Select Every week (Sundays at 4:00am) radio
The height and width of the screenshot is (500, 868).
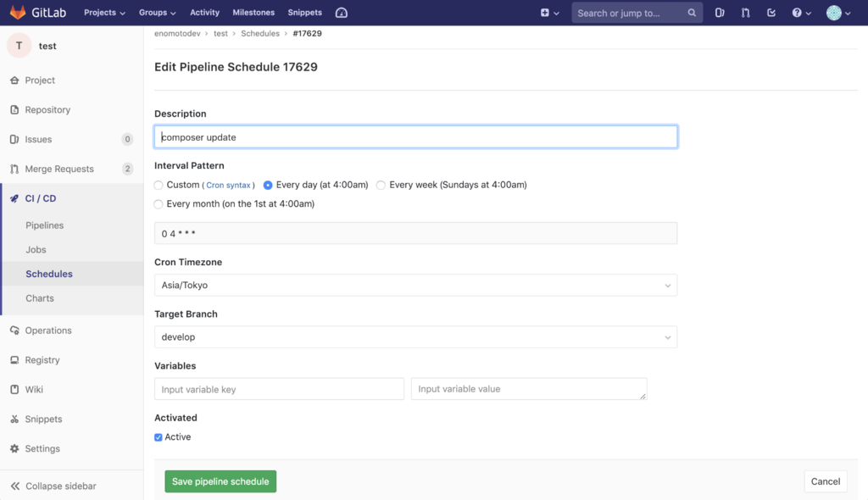pyautogui.click(x=381, y=185)
